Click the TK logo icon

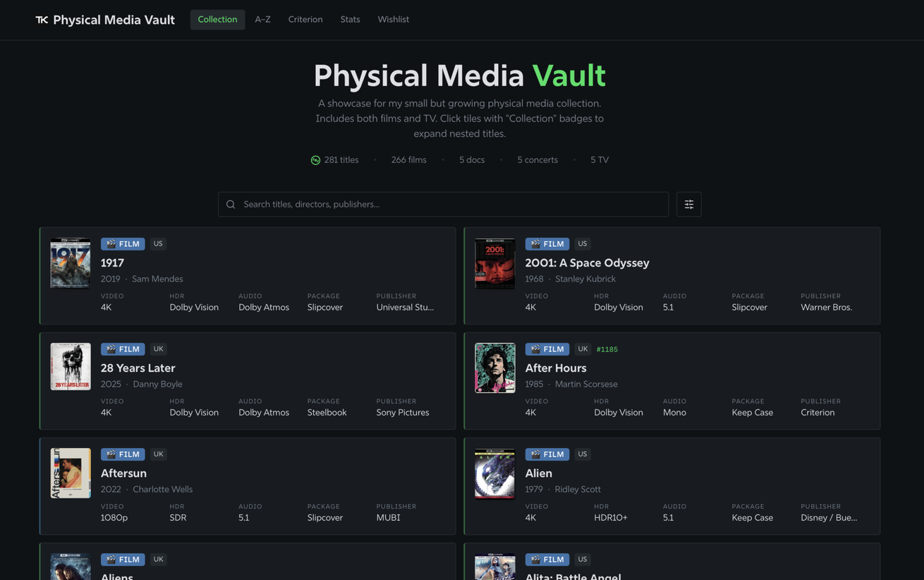click(x=42, y=20)
